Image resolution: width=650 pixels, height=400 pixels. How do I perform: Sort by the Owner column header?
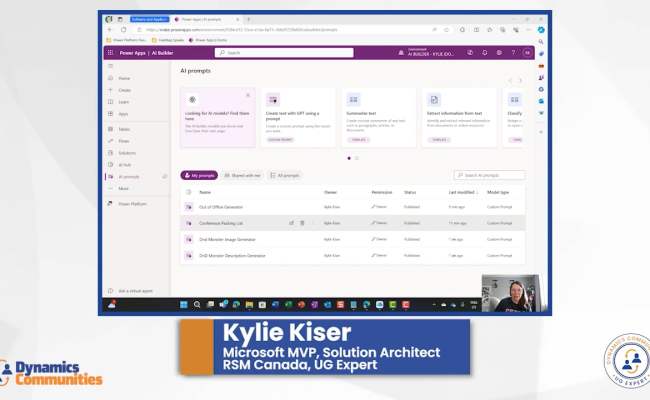click(x=330, y=192)
